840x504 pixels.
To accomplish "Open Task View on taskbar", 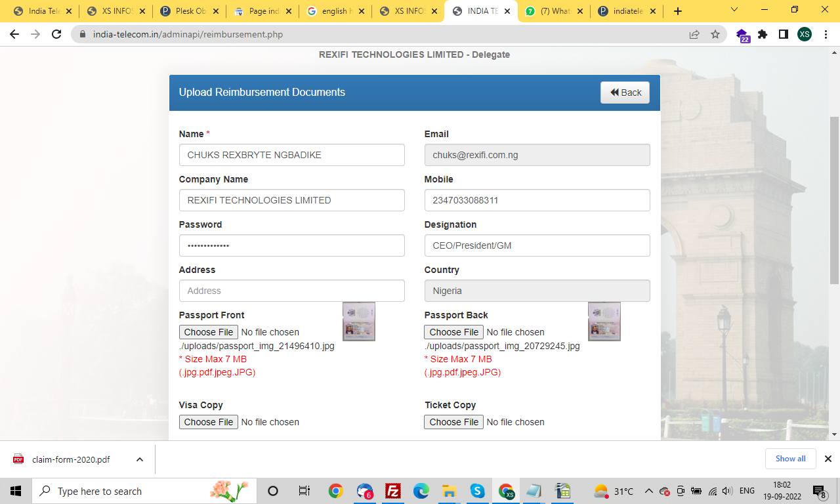I will [x=304, y=491].
